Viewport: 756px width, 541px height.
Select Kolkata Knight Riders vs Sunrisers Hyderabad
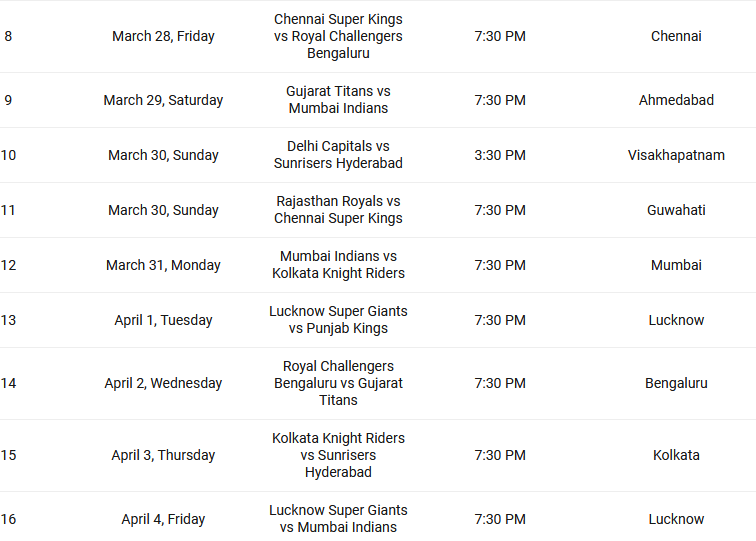point(338,455)
